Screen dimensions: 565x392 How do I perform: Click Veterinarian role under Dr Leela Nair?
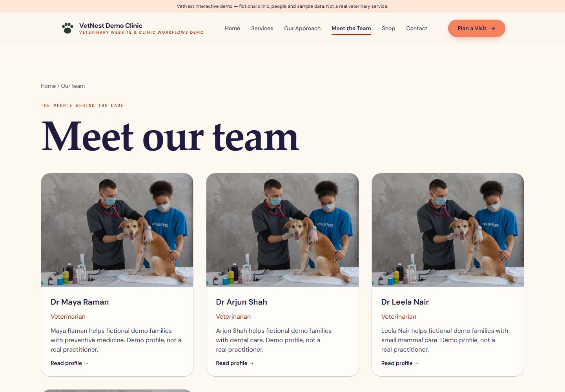[x=399, y=316]
